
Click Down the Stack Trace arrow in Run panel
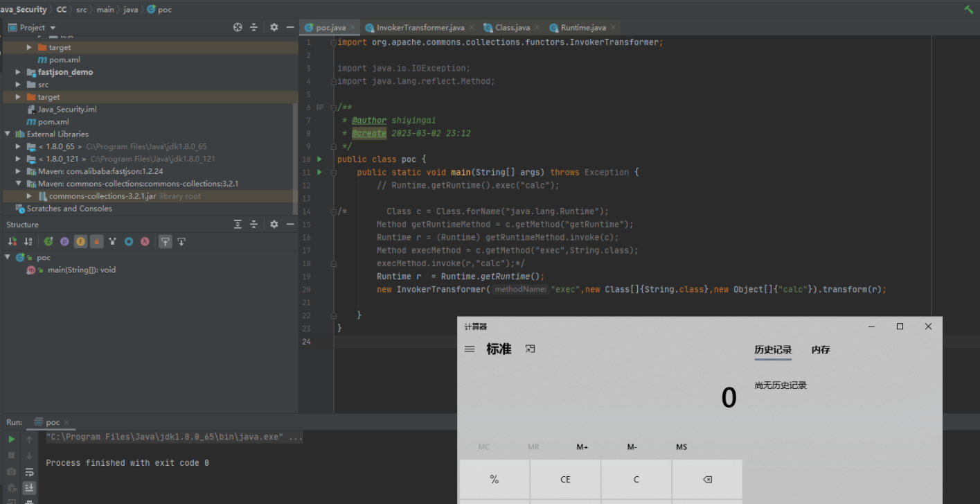point(29,455)
